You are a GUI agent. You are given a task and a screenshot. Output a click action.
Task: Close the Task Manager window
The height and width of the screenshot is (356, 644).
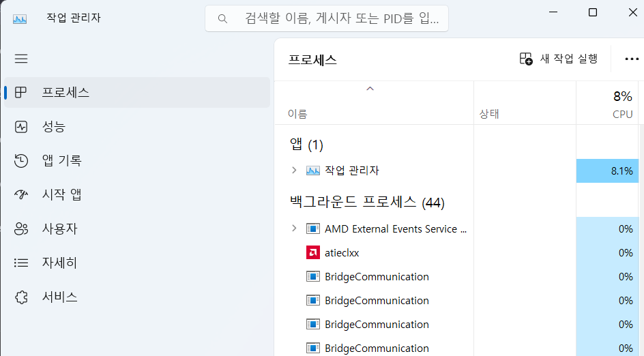pyautogui.click(x=633, y=12)
